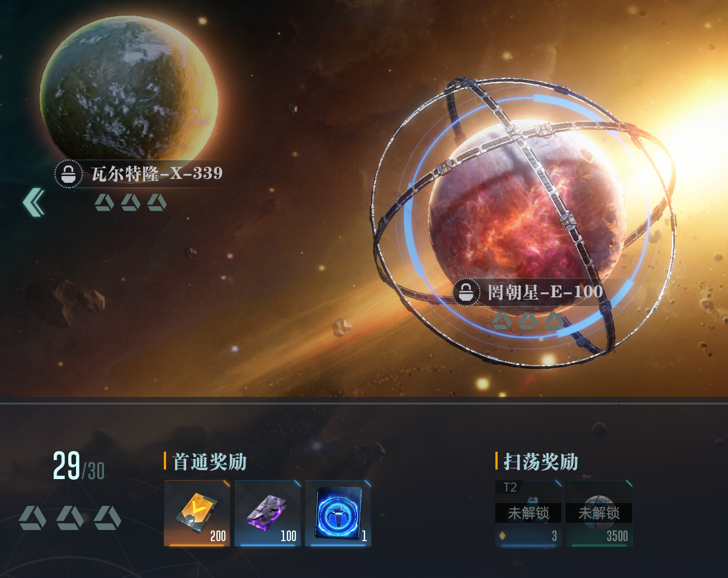Click the last star triangle under 29/30
Image resolution: width=728 pixels, height=578 pixels.
click(x=107, y=518)
